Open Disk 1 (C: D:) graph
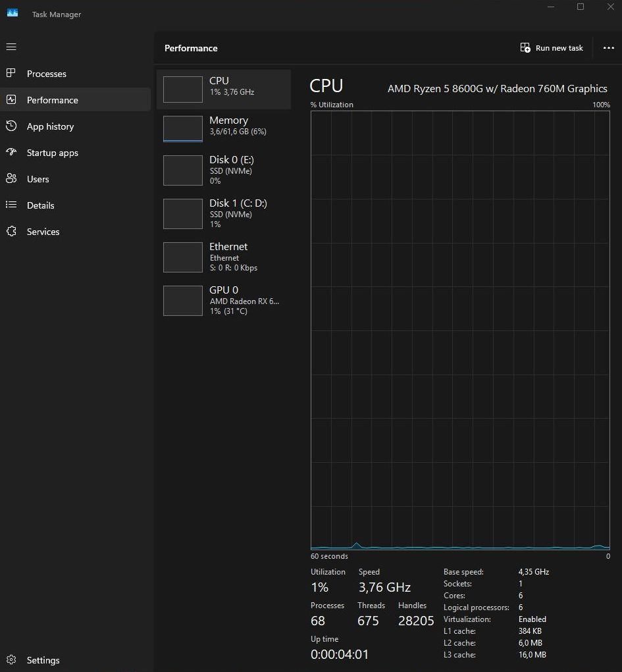Image resolution: width=622 pixels, height=672 pixels. tap(183, 214)
